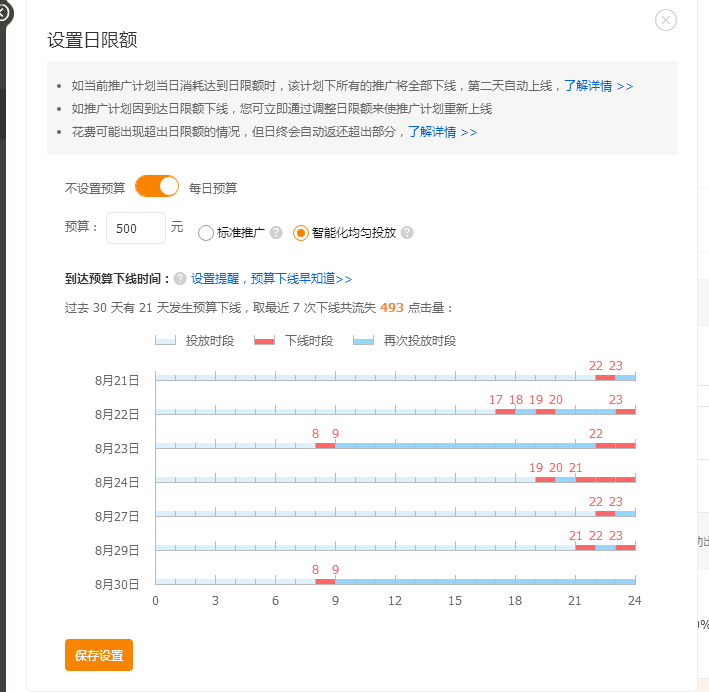Click the red 8–9 offline segment on 8月23日

click(325, 445)
